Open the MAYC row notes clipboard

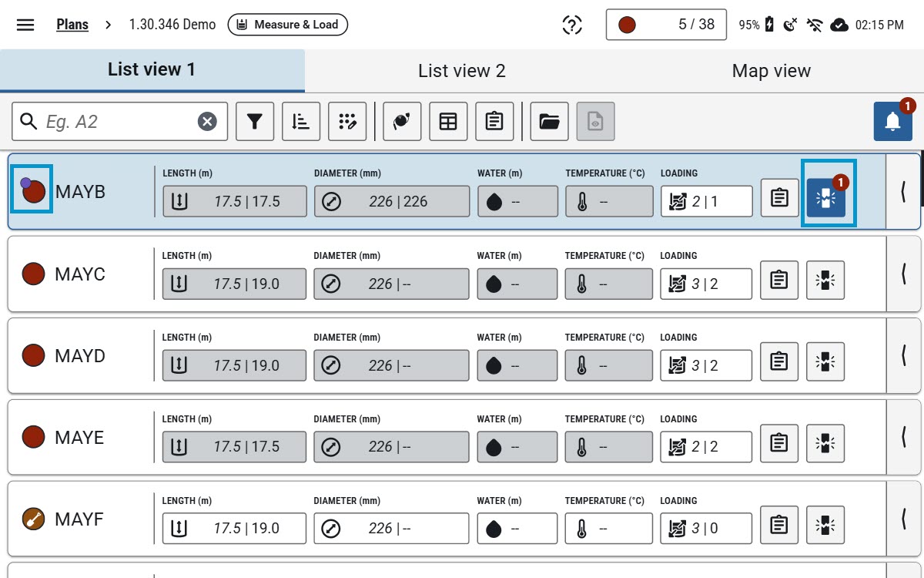click(x=779, y=280)
